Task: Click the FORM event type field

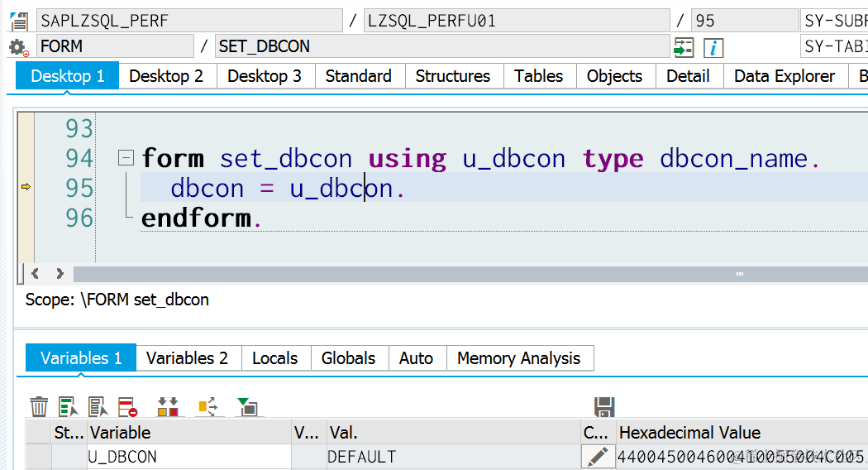Action: 115,46
